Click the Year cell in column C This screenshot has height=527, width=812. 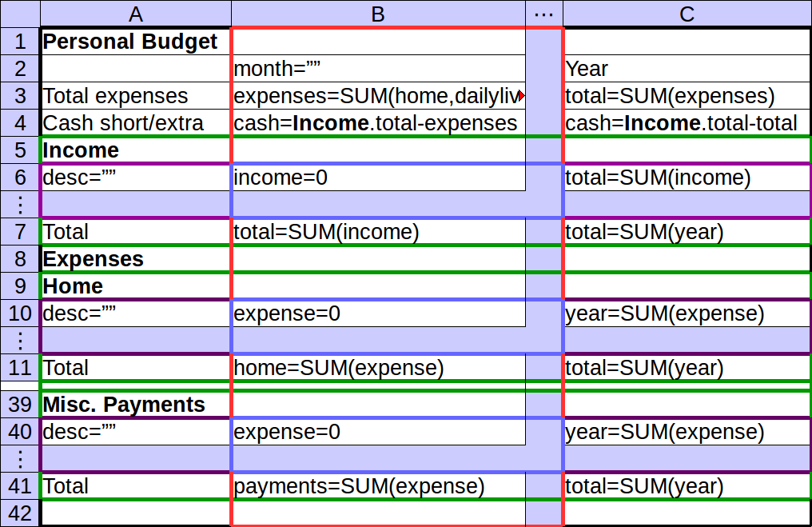(687, 69)
